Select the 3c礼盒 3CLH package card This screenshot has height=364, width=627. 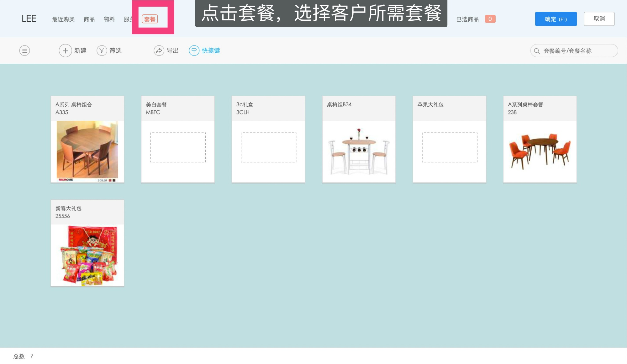click(268, 140)
